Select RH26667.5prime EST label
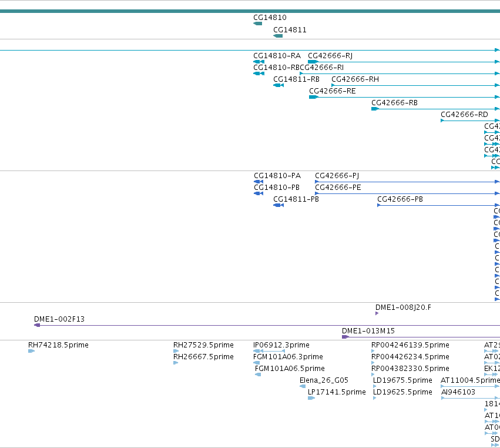Image resolution: width=500 pixels, height=448 pixels. pos(203,357)
